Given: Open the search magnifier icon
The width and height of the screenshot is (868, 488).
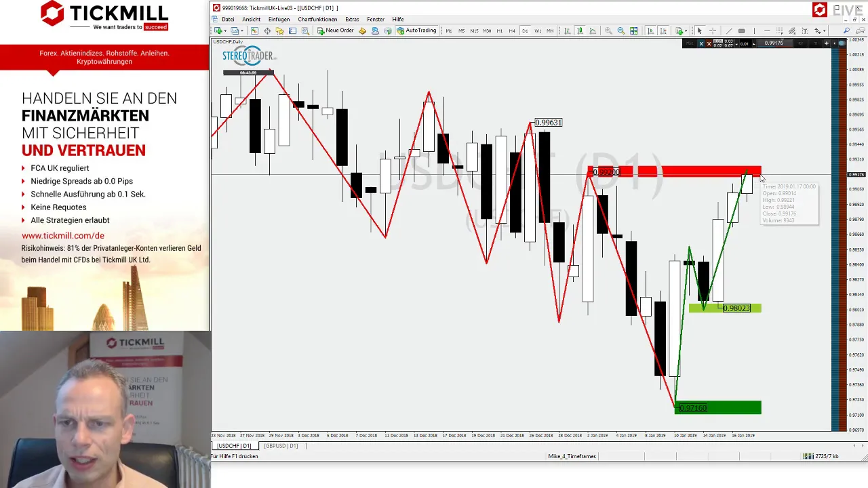Looking at the screenshot, I should coord(846,30).
